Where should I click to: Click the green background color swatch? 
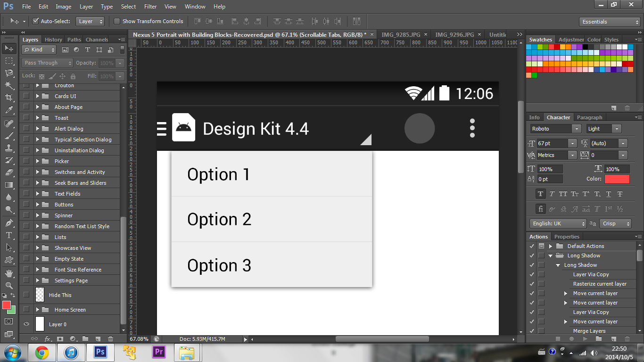click(13, 311)
